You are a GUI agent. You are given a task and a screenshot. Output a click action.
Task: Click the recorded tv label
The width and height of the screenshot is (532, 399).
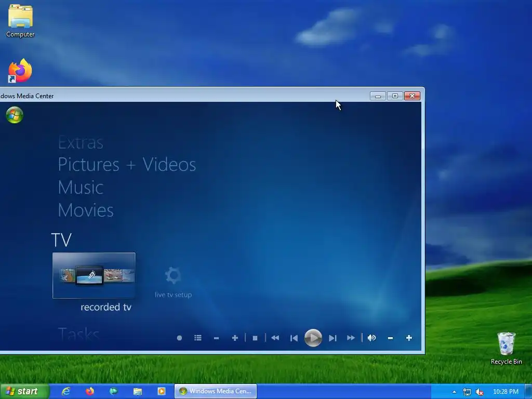click(106, 307)
